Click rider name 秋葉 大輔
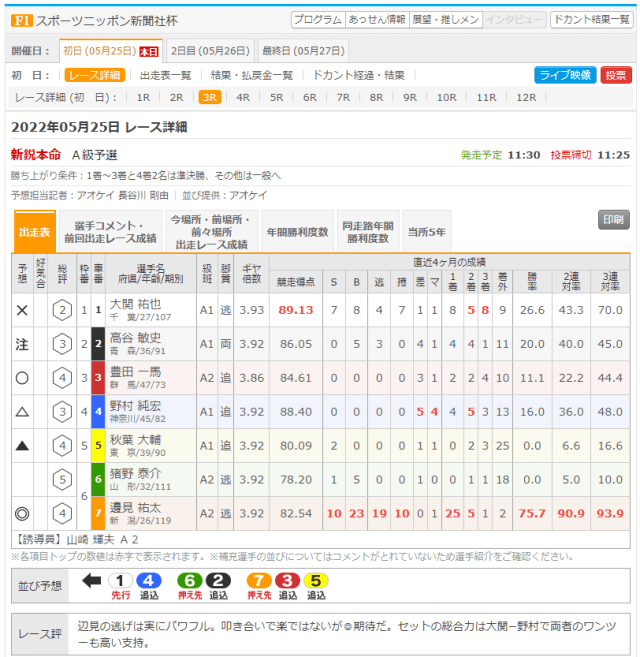 (135, 440)
